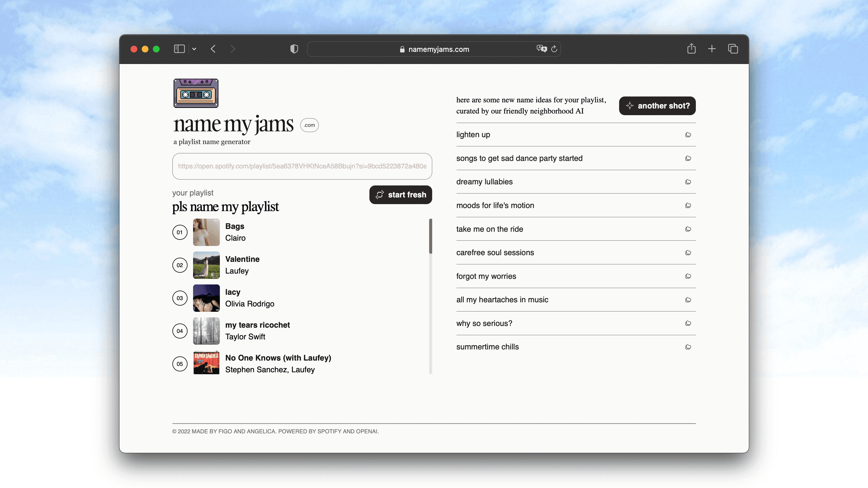The image size is (868, 488).
Task: Click the feedback icon next to 'carefree soul sessions'
Action: pyautogui.click(x=689, y=252)
